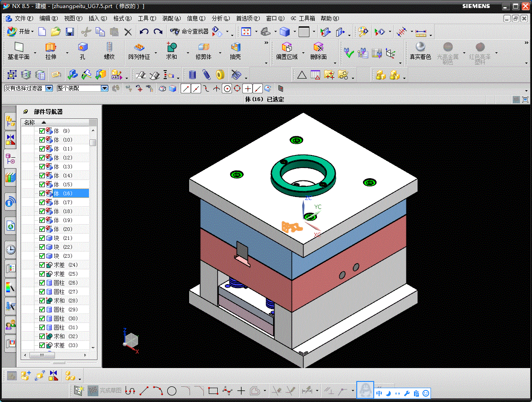
Task: Open the 整个装配 scope dropdown
Action: coord(105,88)
